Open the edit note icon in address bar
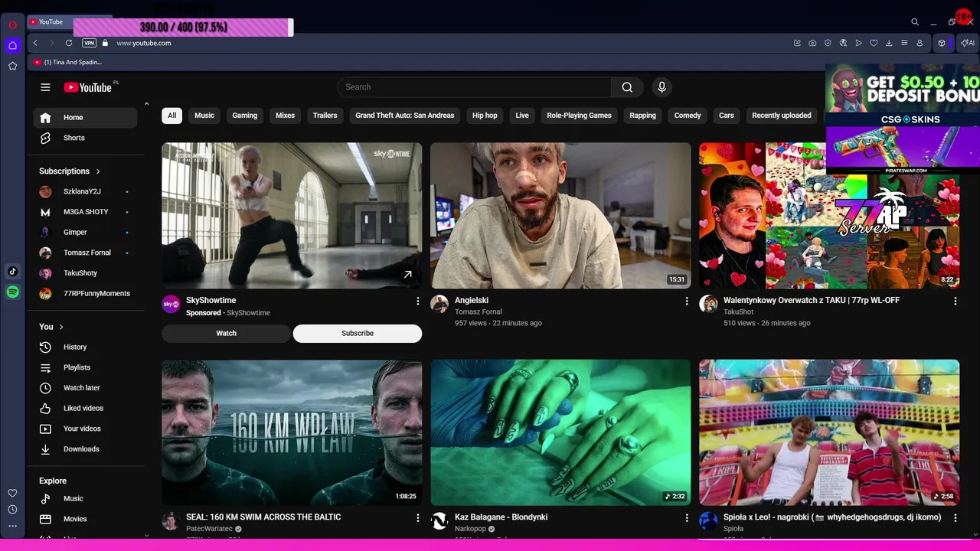This screenshot has height=551, width=980. pyautogui.click(x=797, y=43)
